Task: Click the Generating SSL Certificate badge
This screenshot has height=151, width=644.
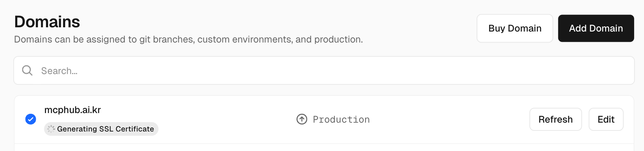Action: 105,129
